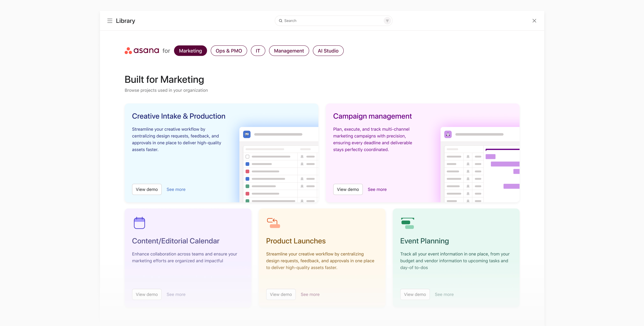Click the search filter icon
This screenshot has height=326, width=644.
(x=387, y=21)
